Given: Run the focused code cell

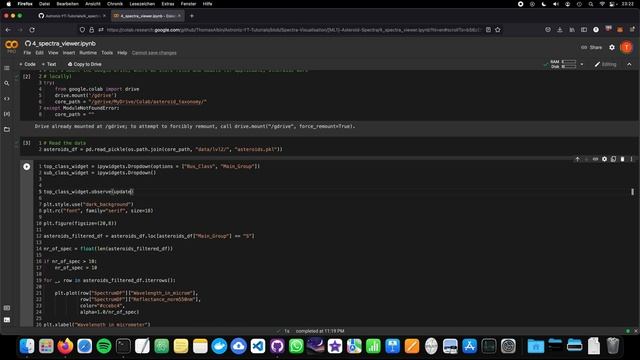Looking at the screenshot, I should [x=27, y=167].
